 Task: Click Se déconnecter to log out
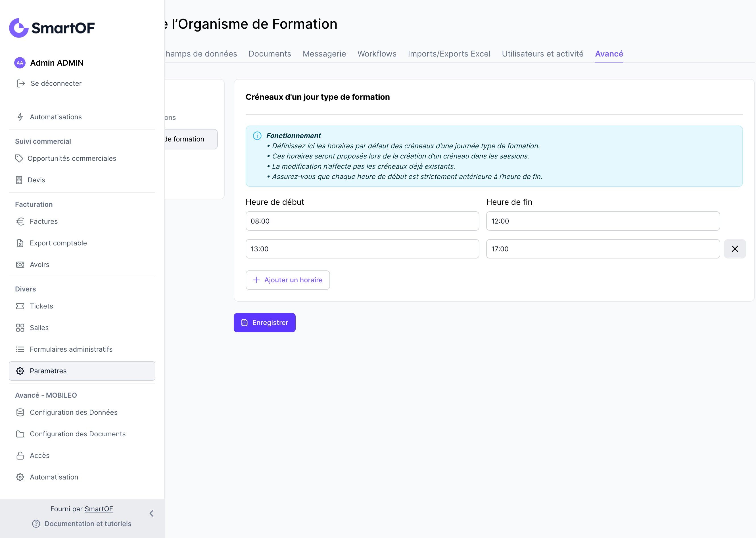click(x=56, y=84)
